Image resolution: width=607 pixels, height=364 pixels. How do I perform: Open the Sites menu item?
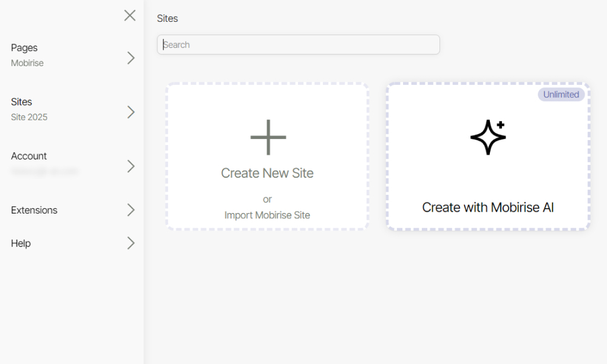(22, 102)
